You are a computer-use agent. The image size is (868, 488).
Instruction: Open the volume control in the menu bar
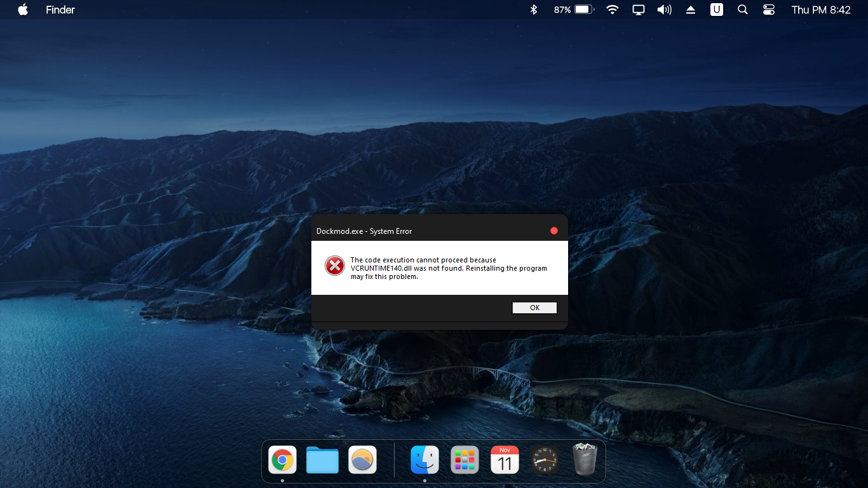pos(664,10)
